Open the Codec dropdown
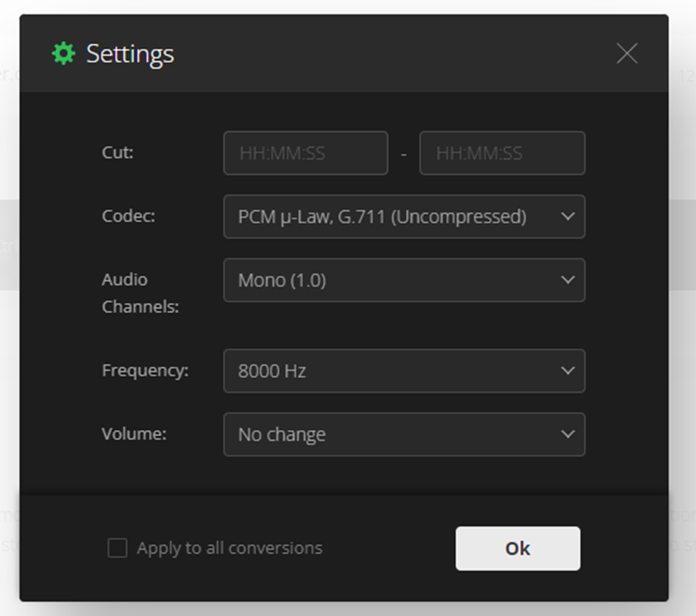The height and width of the screenshot is (616, 696). 404,217
